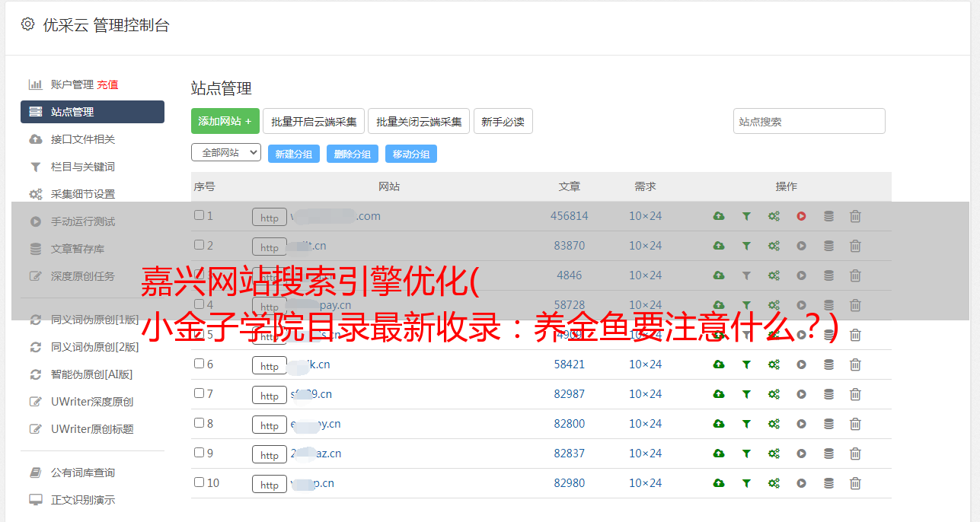This screenshot has width=980, height=522.
Task: Click play icon in row 9
Action: click(801, 454)
